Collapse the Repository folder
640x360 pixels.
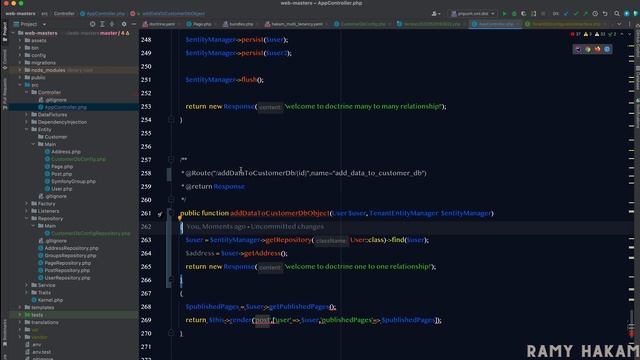tap(27, 218)
